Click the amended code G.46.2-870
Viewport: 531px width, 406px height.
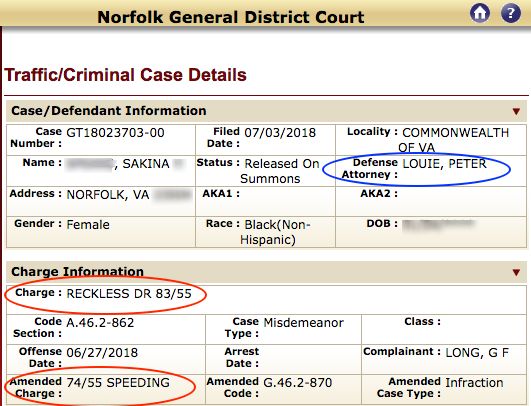(x=298, y=383)
